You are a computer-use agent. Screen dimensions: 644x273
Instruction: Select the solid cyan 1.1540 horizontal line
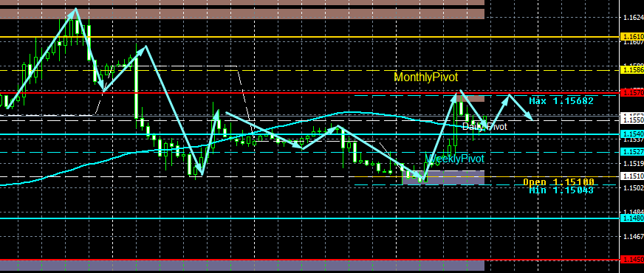[310, 134]
